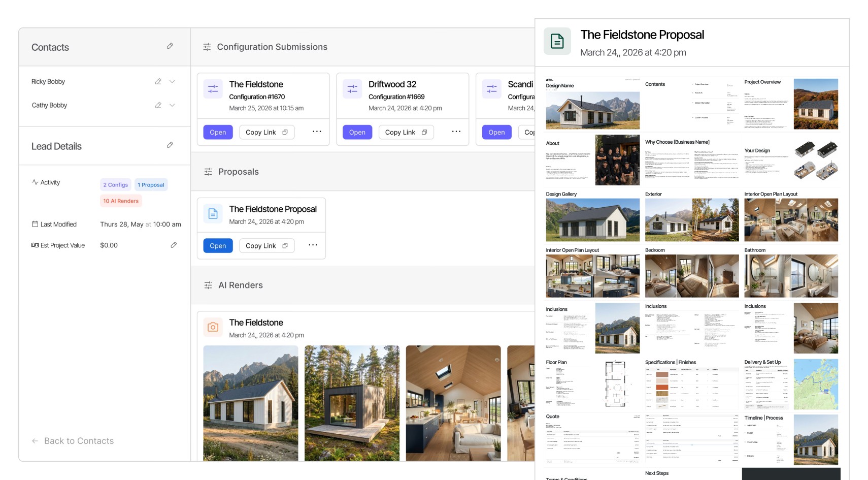The width and height of the screenshot is (868, 480).
Task: Click the AI Renders section sliders icon
Action: pos(208,285)
